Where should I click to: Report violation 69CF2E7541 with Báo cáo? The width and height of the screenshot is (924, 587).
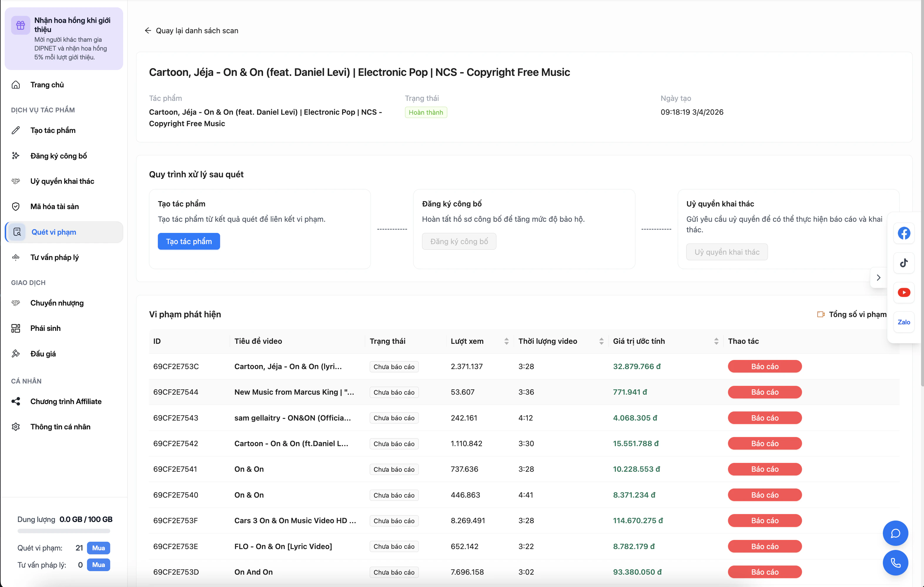tap(765, 469)
